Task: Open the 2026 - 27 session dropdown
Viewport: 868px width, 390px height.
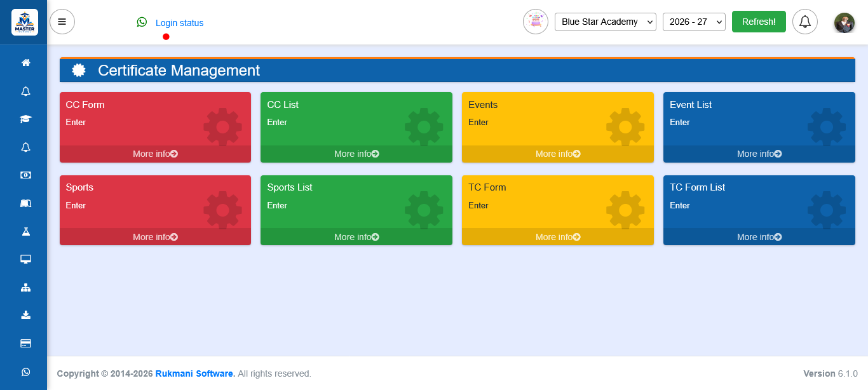Action: (694, 22)
